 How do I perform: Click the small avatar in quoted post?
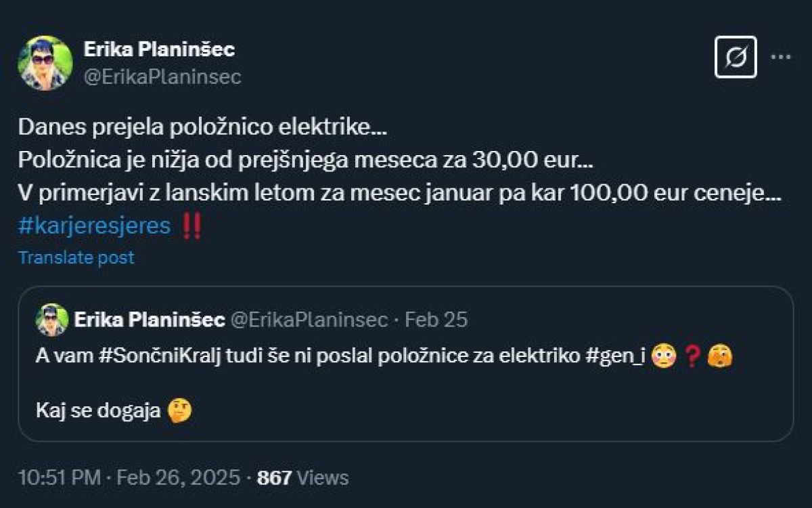52,320
